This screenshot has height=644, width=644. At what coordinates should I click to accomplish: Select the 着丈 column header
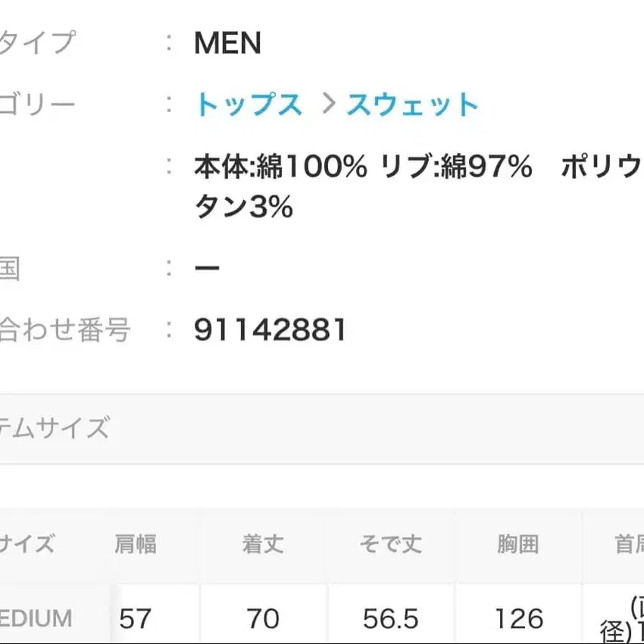pyautogui.click(x=263, y=544)
